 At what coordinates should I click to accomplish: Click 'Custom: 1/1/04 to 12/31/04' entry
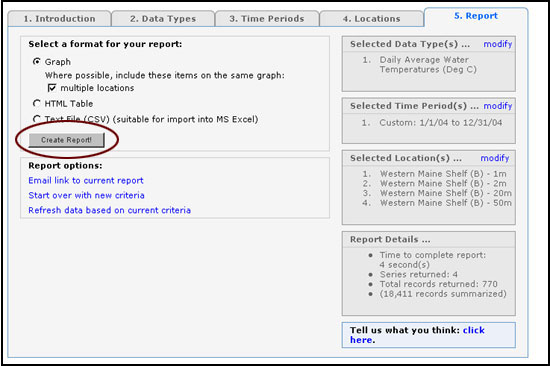tap(441, 123)
